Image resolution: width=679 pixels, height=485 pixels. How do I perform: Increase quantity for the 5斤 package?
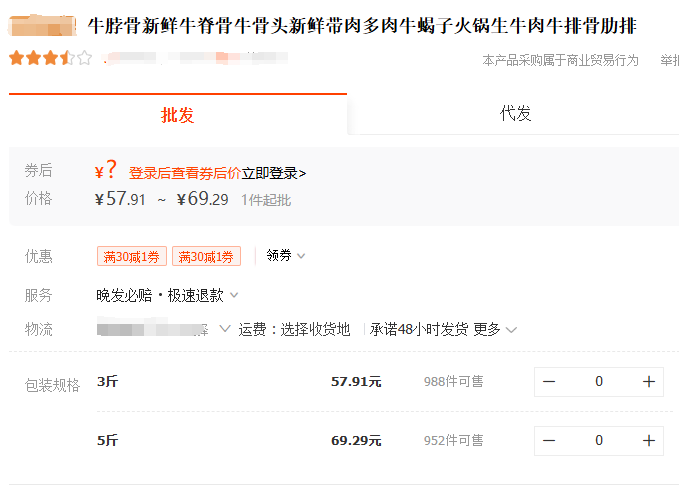(x=648, y=440)
